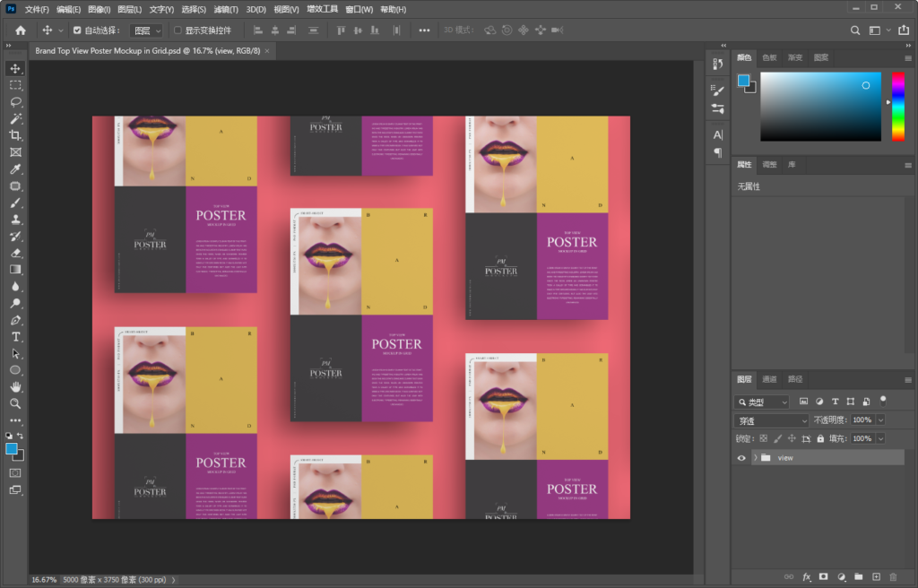This screenshot has height=588, width=918.
Task: Select the Brush tool
Action: (x=15, y=203)
